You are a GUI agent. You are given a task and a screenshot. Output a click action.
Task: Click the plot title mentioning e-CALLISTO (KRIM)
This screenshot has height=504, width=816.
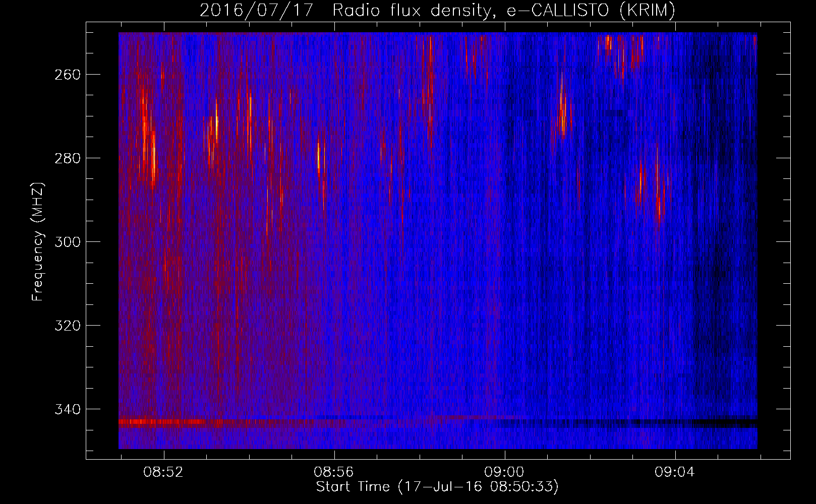coord(437,10)
